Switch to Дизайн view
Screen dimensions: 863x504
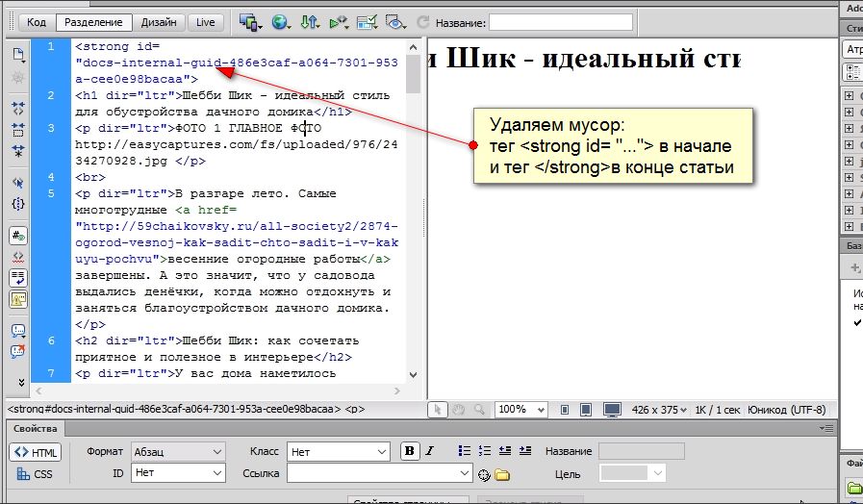pos(159,22)
